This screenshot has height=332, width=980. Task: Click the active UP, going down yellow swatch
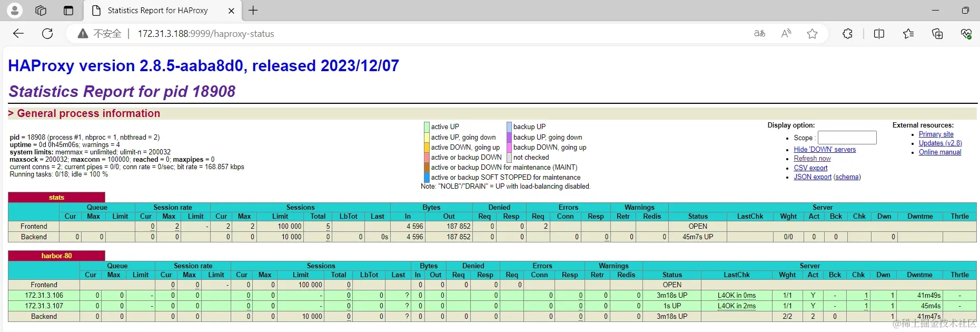tap(427, 137)
